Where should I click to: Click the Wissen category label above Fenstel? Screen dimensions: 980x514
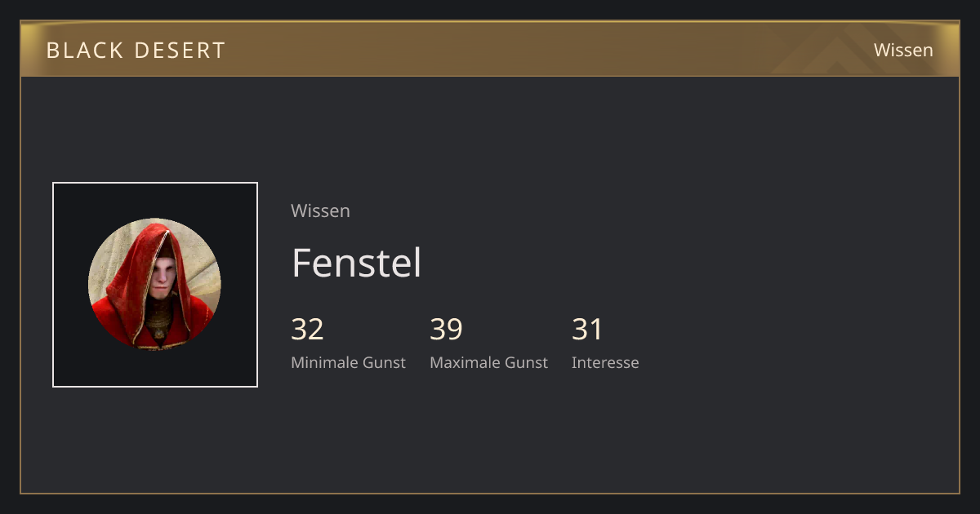pos(320,210)
